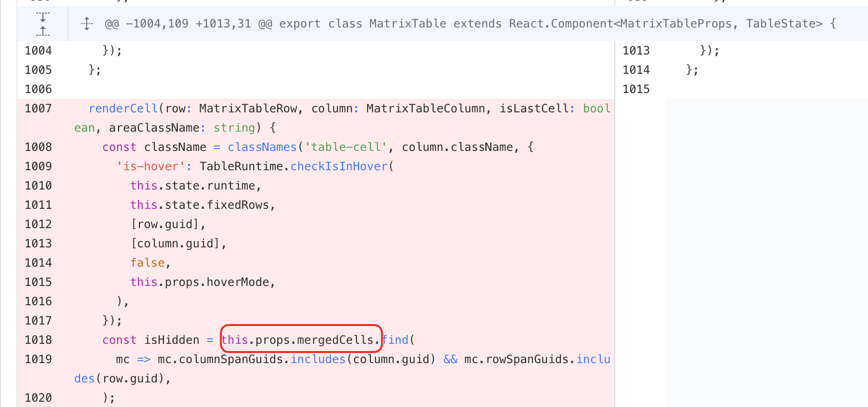Screen dimensions: 868x407
Task: Click the checkIsInHover function call
Action: pyautogui.click(x=339, y=166)
